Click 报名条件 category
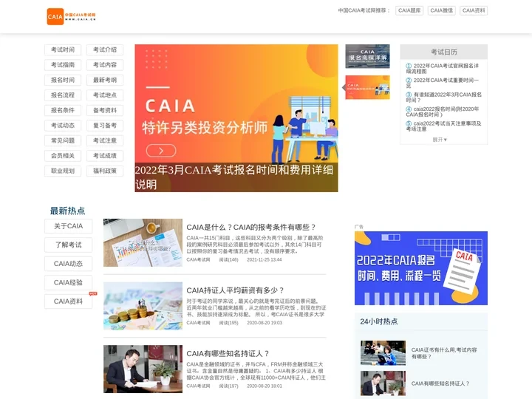The height and width of the screenshot is (399, 532). coord(63,110)
